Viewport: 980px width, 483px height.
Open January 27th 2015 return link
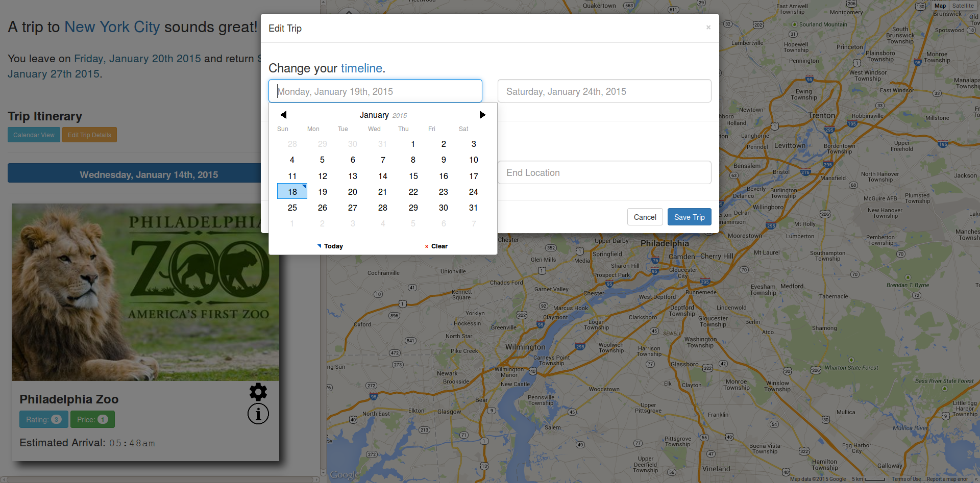[x=54, y=74]
